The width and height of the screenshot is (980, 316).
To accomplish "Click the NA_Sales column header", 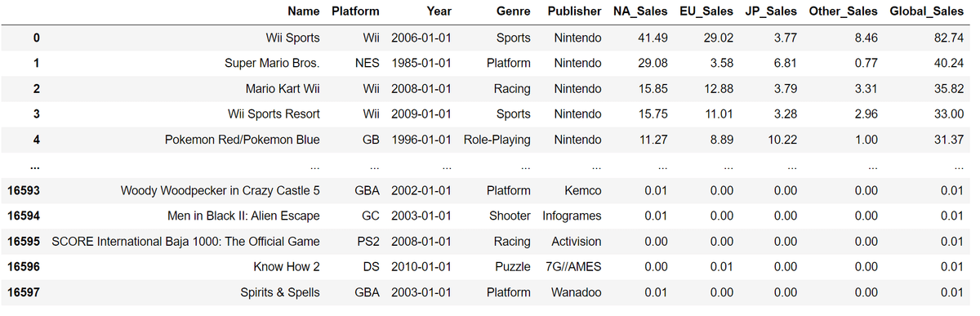I will click(x=640, y=11).
